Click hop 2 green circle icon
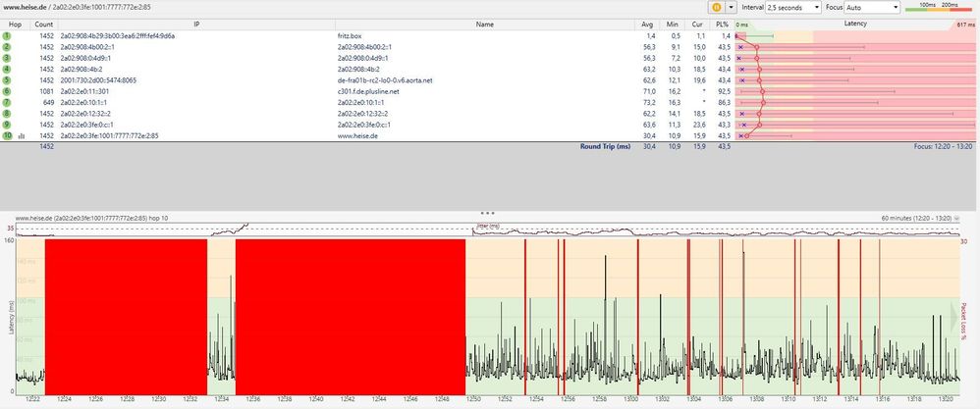Screen dimensions: 980x409 (x=7, y=47)
